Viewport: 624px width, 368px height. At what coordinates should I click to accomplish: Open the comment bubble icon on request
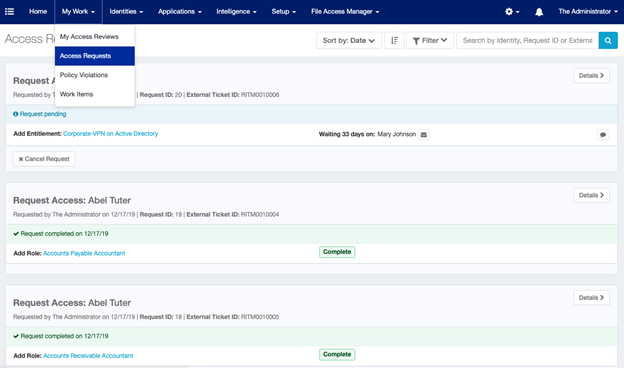(x=603, y=135)
